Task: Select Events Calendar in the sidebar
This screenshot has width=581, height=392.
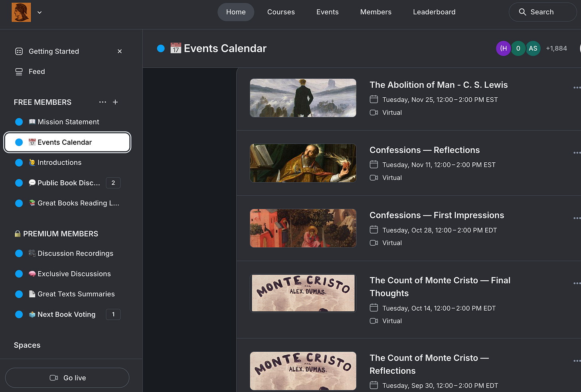Action: point(67,142)
